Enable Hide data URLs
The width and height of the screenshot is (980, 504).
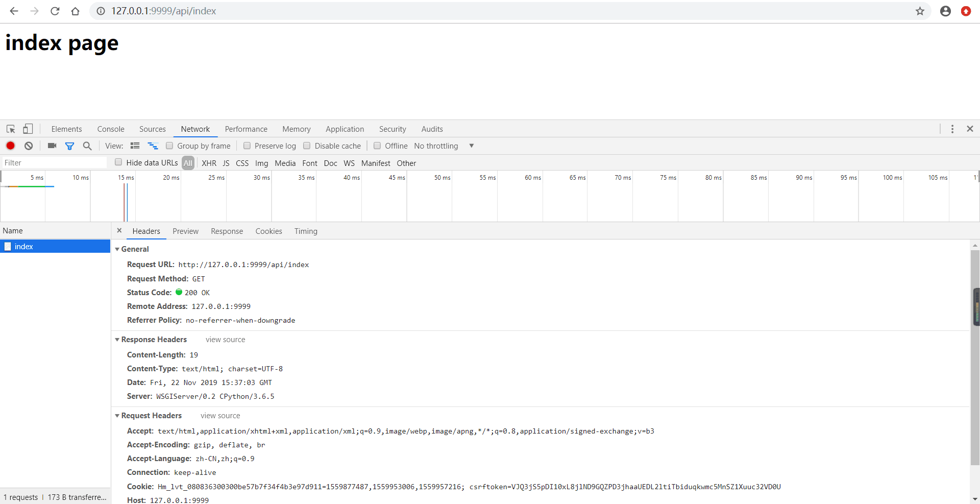pos(118,162)
